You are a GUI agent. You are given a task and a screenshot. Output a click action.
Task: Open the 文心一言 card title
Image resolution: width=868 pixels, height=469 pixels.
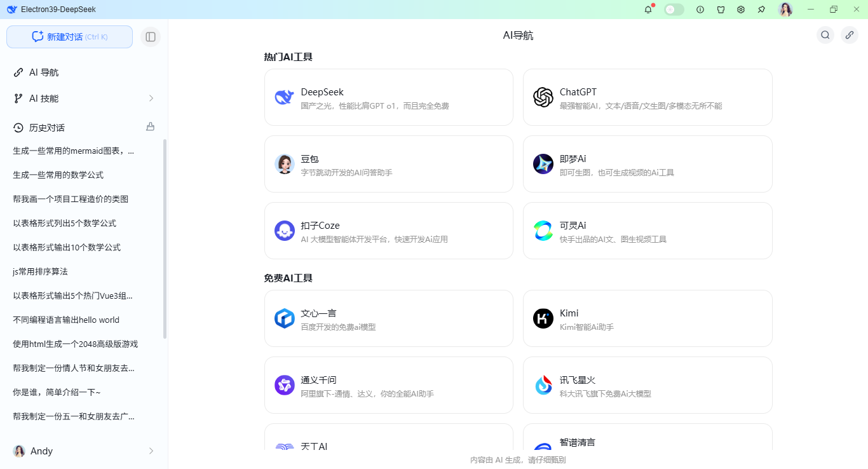tap(318, 313)
